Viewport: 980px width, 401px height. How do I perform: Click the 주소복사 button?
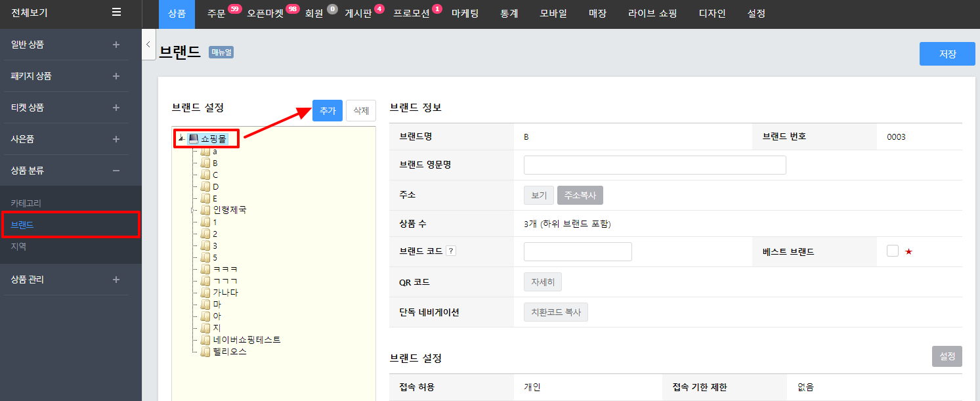tap(580, 196)
